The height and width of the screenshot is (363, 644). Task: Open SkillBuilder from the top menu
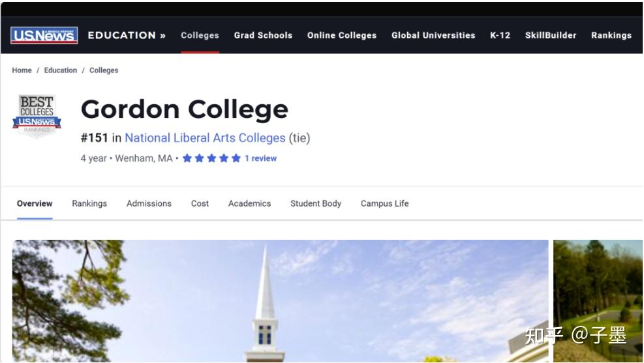point(550,35)
